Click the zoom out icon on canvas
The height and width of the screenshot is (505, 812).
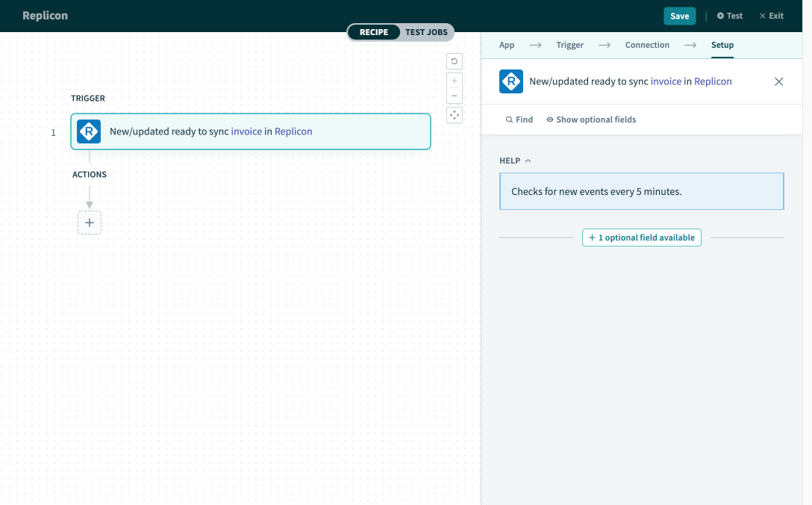(455, 95)
